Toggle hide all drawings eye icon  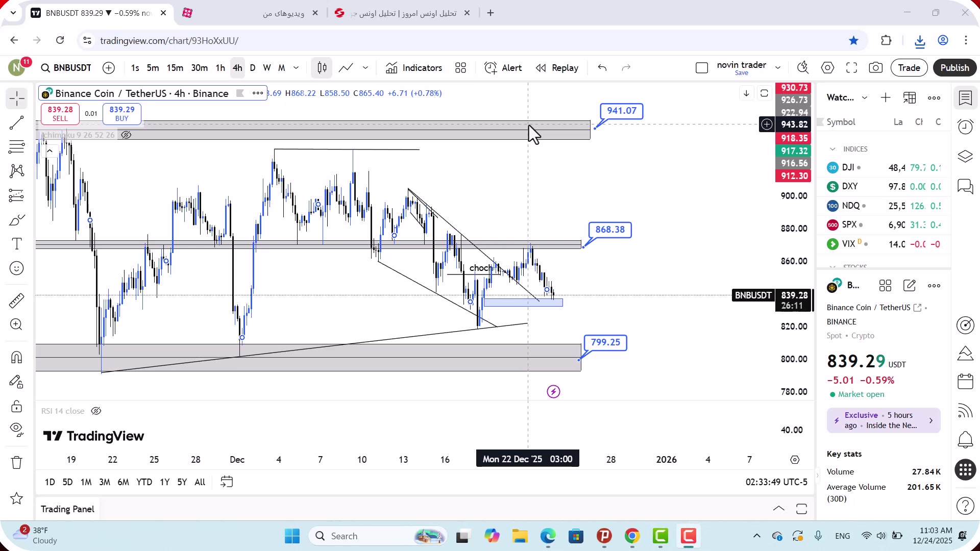(x=17, y=430)
